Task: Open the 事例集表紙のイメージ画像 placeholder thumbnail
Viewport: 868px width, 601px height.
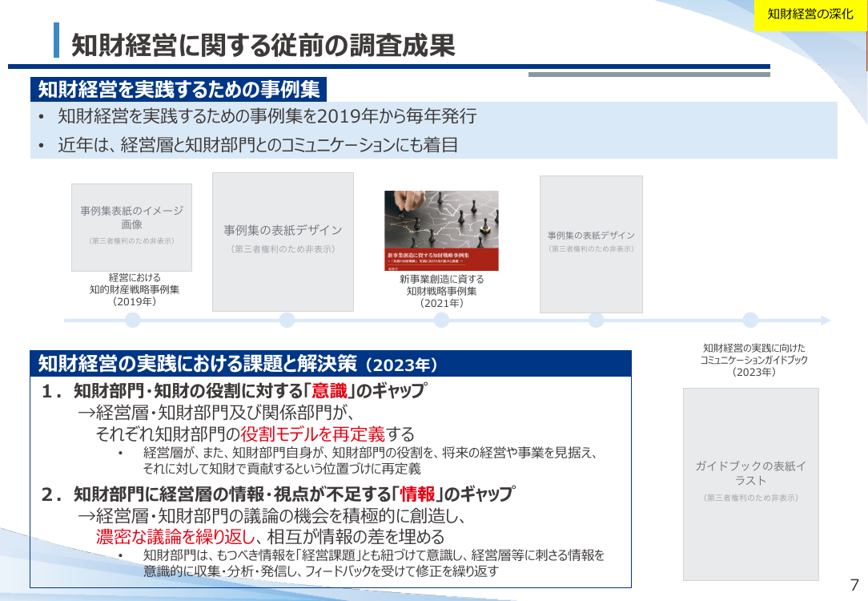Action: pyautogui.click(x=132, y=228)
